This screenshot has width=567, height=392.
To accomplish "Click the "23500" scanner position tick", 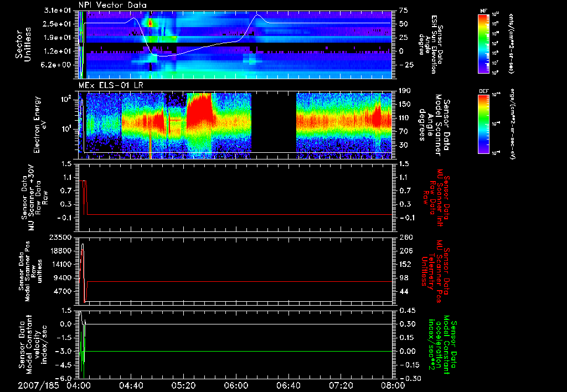I will coord(60,238).
